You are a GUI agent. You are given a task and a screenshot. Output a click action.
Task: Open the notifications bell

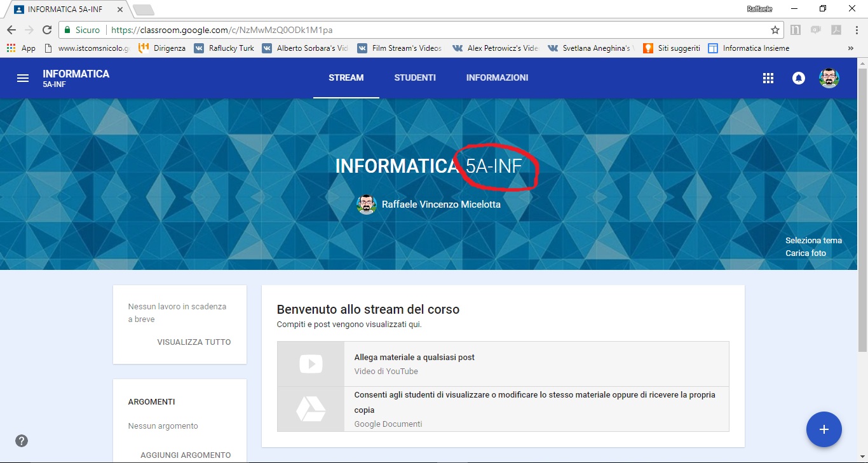pos(798,78)
